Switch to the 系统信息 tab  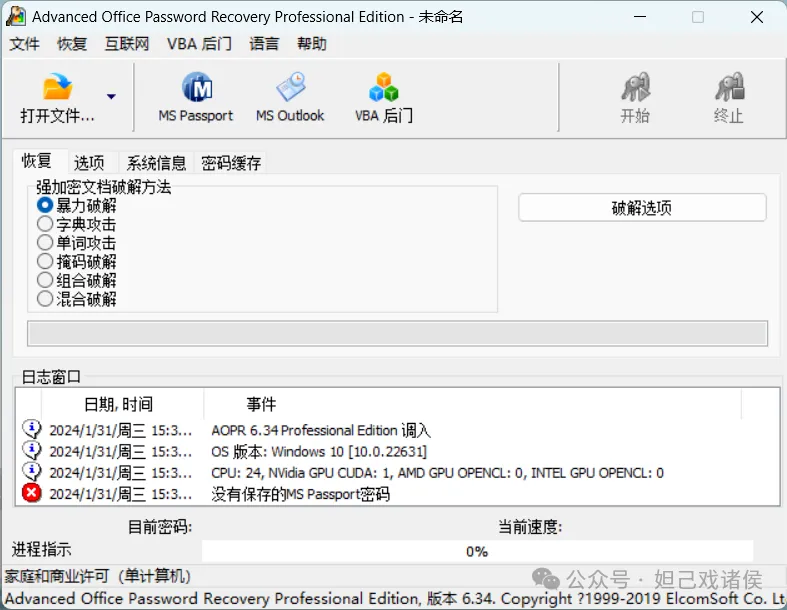pos(156,163)
